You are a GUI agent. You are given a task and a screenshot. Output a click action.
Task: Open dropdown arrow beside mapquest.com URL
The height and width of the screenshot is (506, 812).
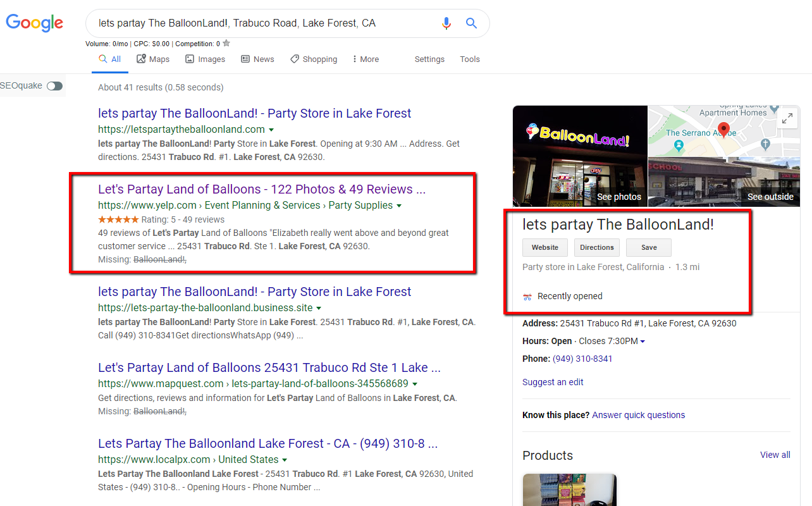415,384
